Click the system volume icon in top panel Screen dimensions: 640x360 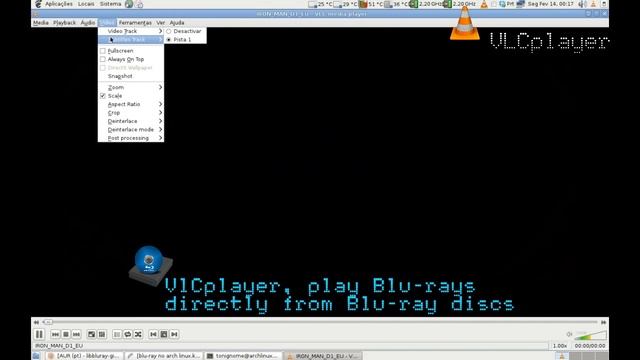pyautogui.click(x=582, y=4)
